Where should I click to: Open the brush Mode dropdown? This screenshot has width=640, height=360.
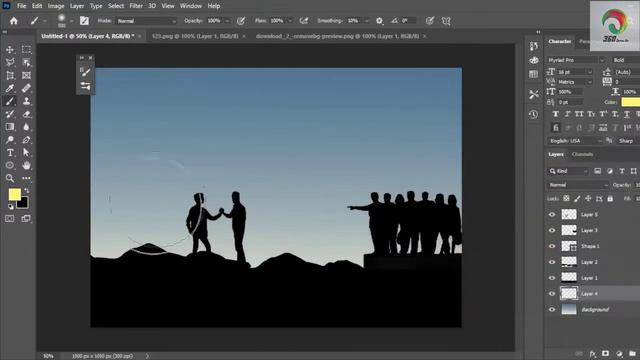pyautogui.click(x=147, y=21)
